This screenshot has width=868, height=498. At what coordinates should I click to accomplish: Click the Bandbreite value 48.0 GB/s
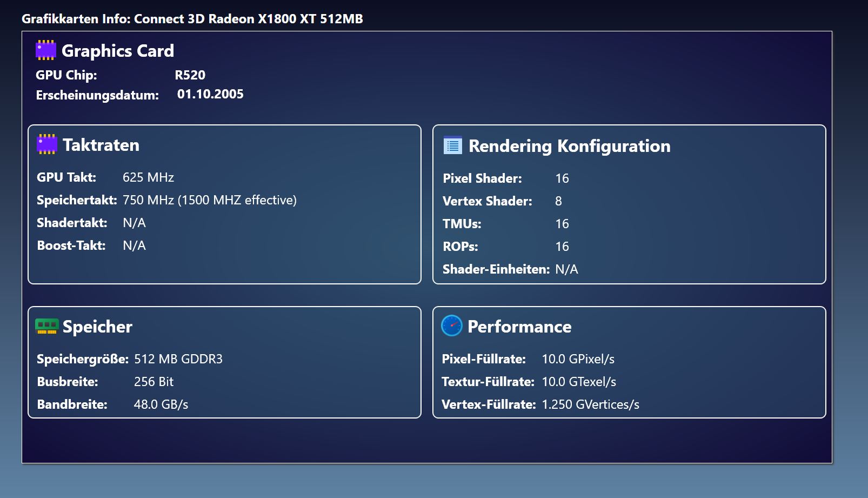[x=161, y=404]
